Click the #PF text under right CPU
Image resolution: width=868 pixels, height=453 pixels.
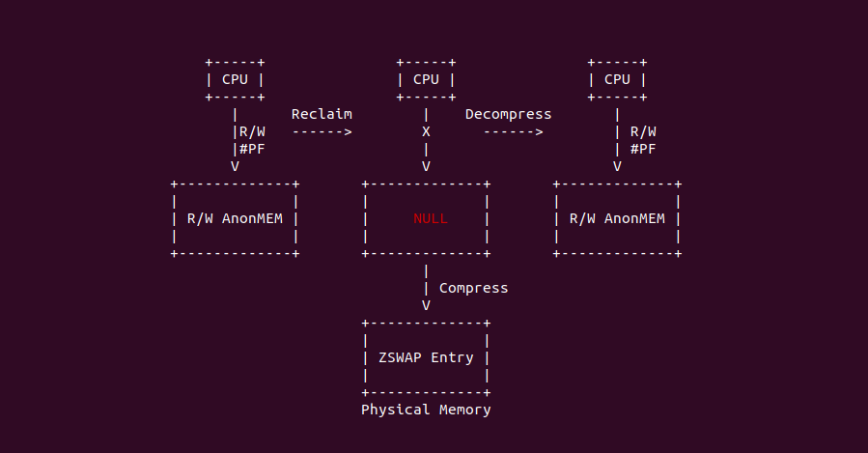[643, 149]
